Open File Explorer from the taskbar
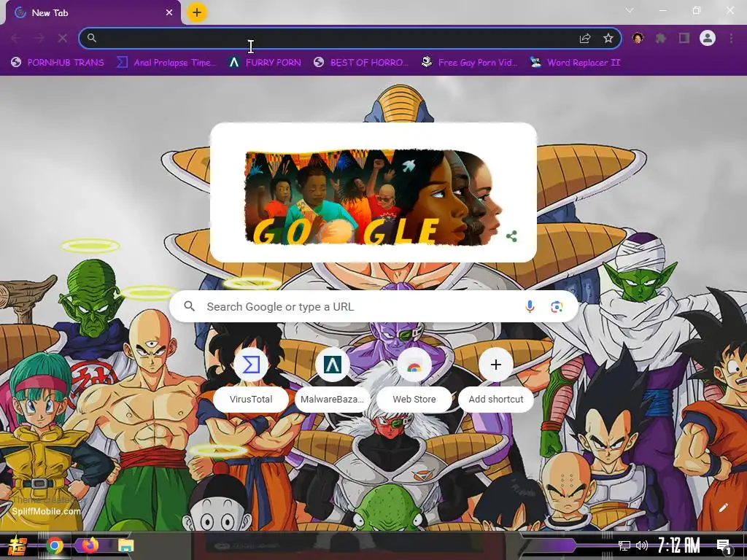This screenshot has height=560, width=747. (x=125, y=545)
